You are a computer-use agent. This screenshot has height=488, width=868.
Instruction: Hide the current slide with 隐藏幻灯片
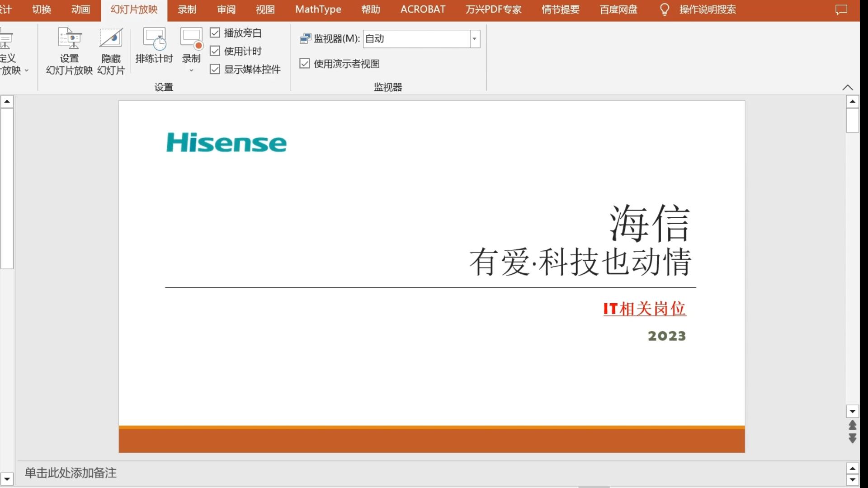pos(111,50)
